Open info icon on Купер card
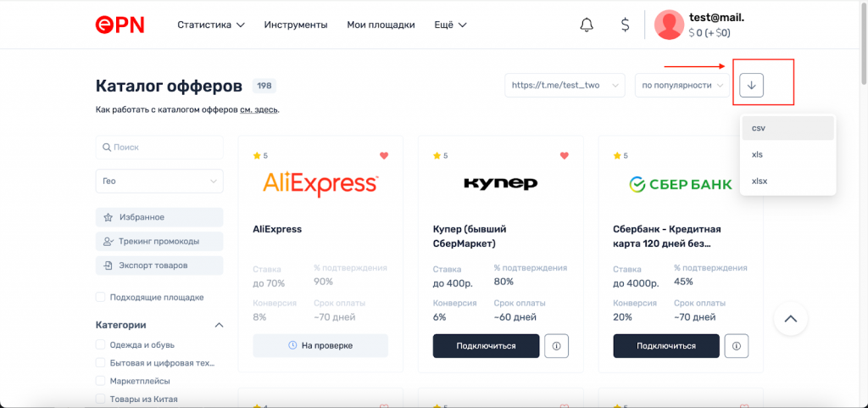This screenshot has width=868, height=408. [x=556, y=346]
